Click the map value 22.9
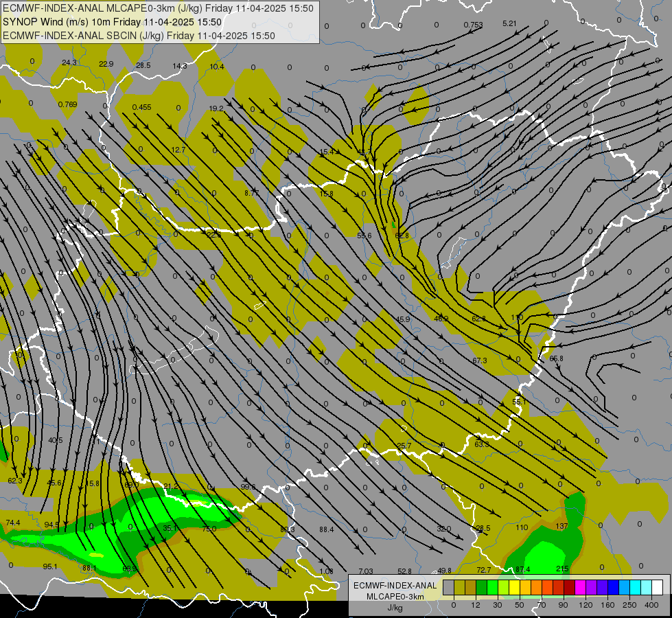 pos(106,64)
